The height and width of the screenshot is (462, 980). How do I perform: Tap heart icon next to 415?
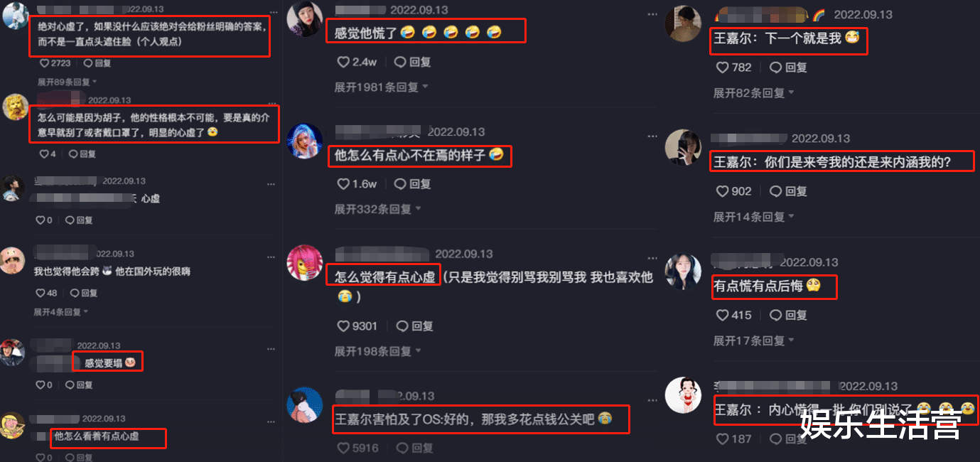(722, 315)
